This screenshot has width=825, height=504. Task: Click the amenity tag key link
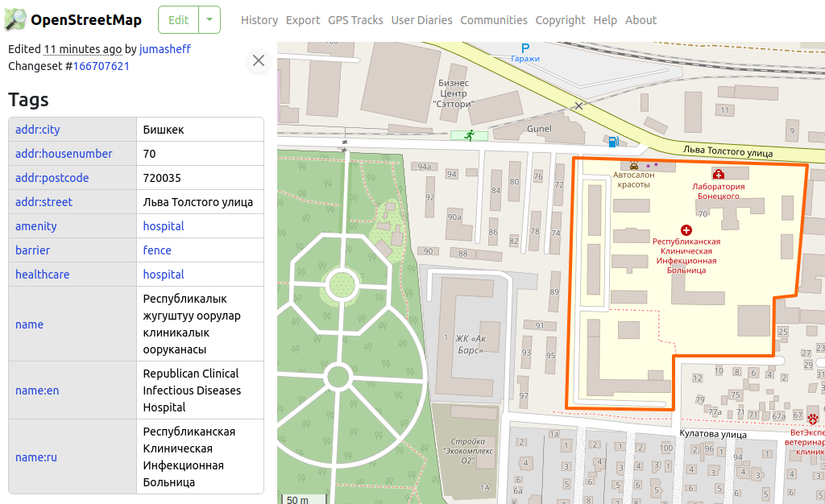pos(35,226)
